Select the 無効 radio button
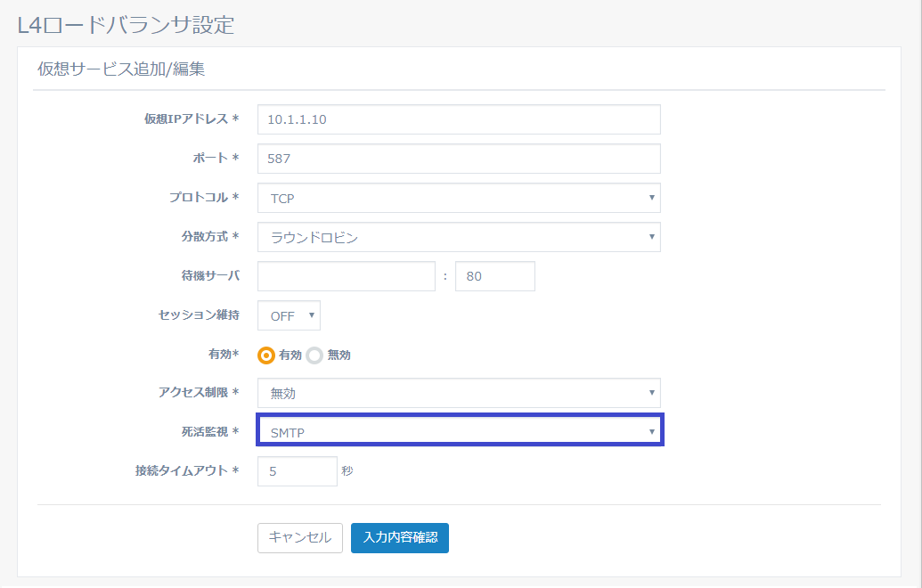The height and width of the screenshot is (588, 922). pyautogui.click(x=314, y=355)
